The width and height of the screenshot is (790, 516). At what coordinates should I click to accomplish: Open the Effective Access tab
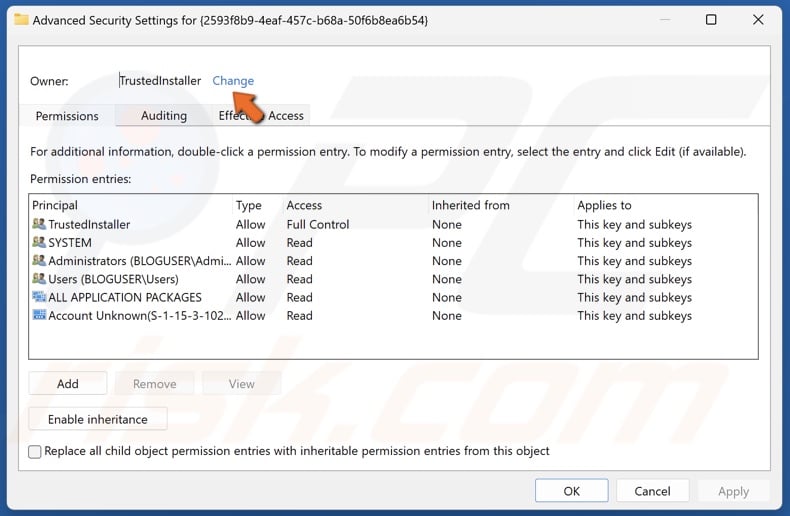click(x=262, y=116)
